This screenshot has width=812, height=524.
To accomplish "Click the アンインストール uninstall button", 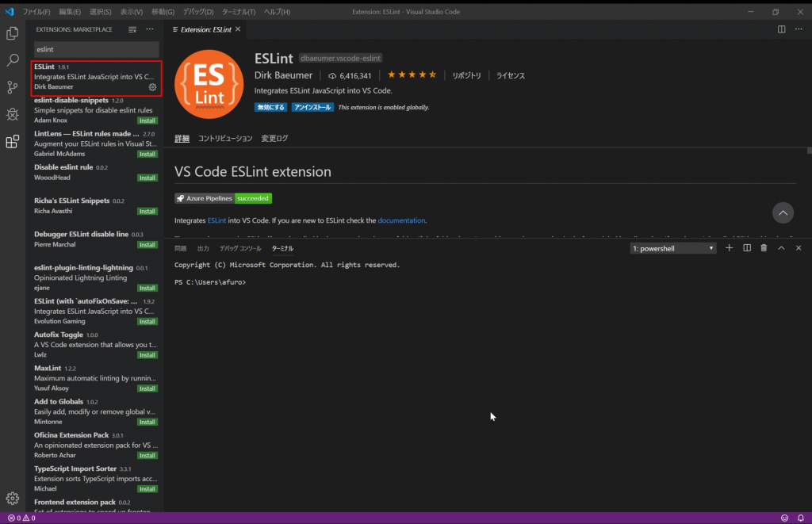I will pyautogui.click(x=312, y=107).
